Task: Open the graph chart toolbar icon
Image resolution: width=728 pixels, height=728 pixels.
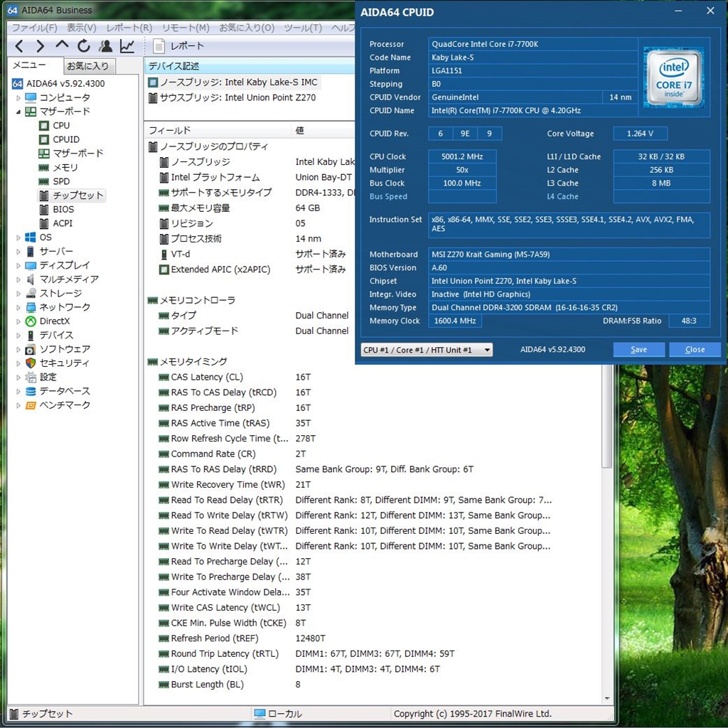Action: coord(127,46)
